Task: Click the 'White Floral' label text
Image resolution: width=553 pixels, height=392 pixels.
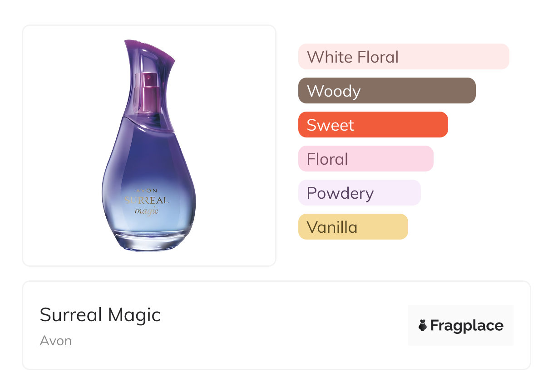Action: coord(353,57)
